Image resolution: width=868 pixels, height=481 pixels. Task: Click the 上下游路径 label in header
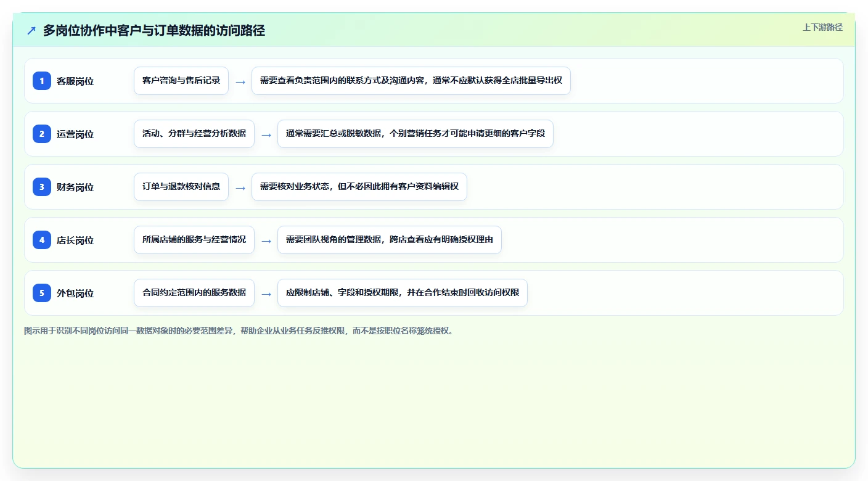(x=822, y=27)
